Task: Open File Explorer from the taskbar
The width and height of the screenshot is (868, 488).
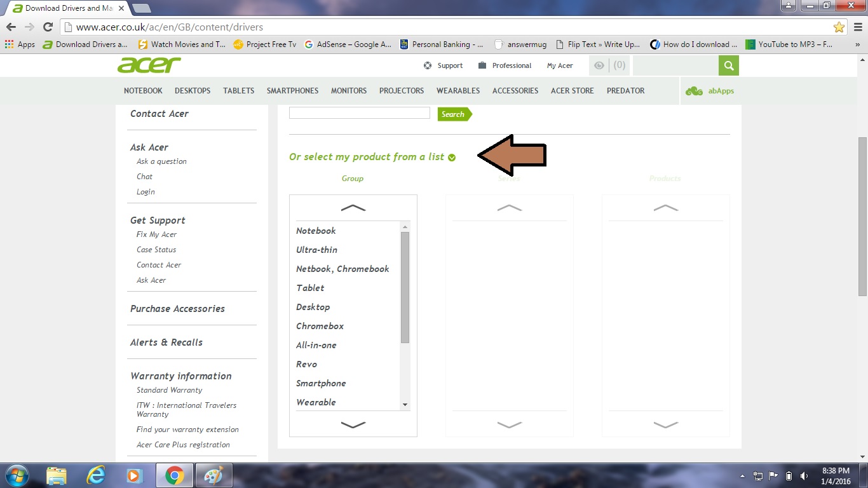Action: [56, 475]
